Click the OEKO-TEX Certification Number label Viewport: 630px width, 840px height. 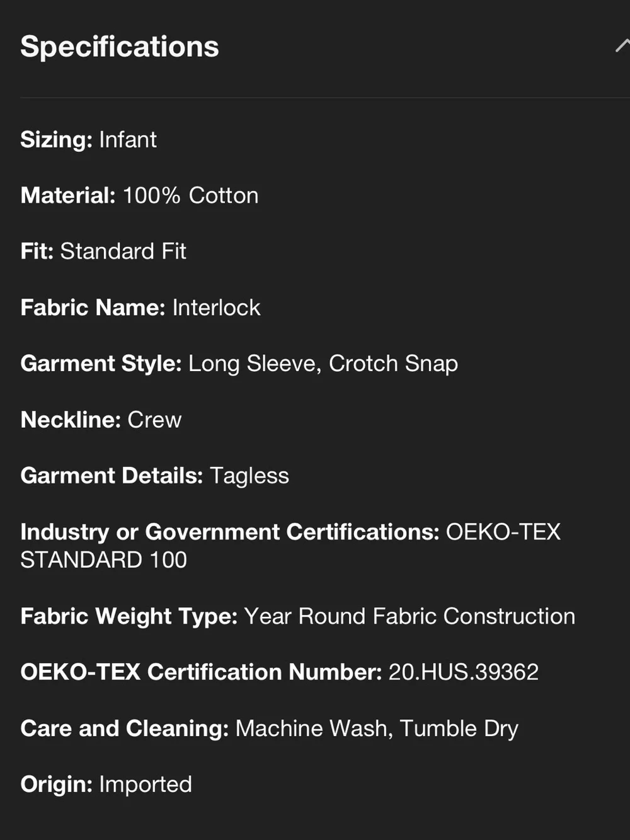pyautogui.click(x=201, y=672)
